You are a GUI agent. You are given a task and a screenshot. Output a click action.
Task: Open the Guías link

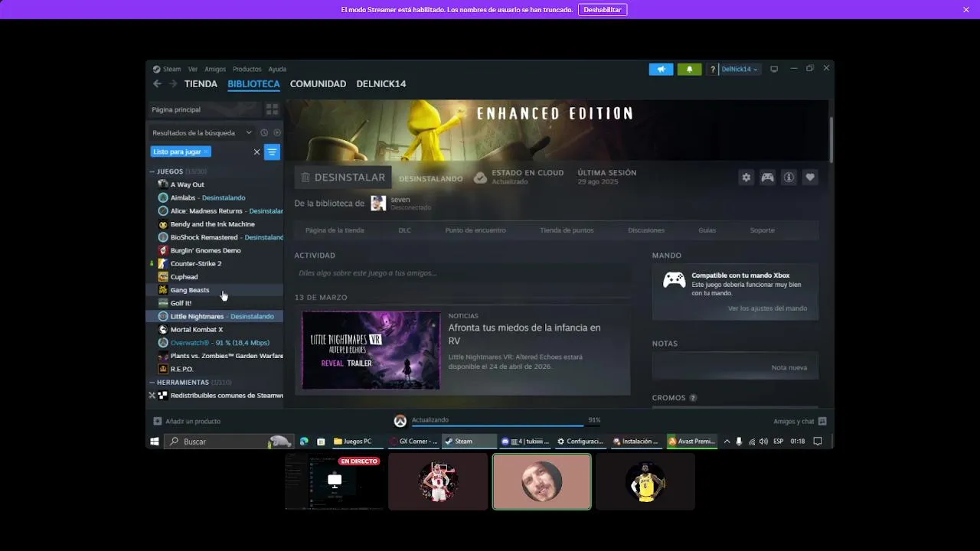(707, 230)
